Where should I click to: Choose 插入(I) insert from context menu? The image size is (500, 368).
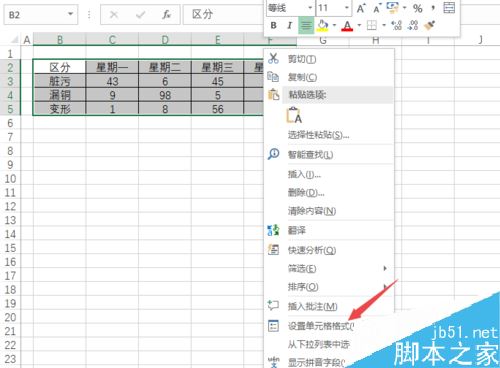[328, 174]
